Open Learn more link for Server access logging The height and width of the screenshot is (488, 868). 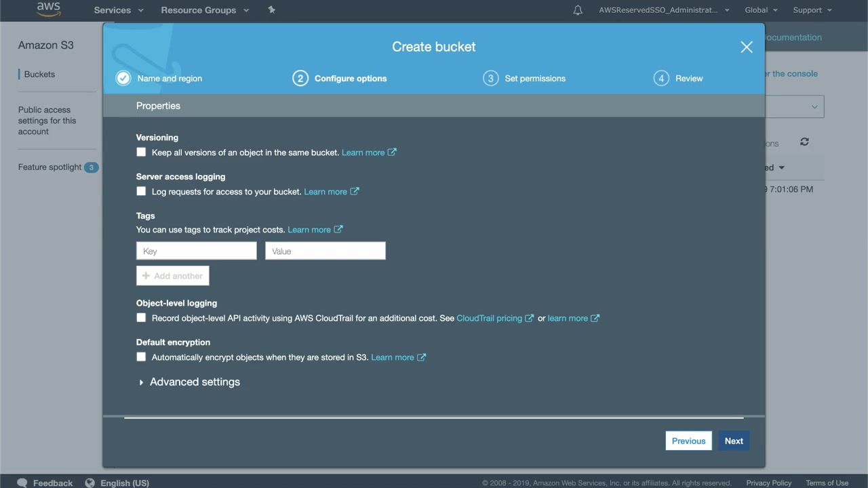click(325, 192)
